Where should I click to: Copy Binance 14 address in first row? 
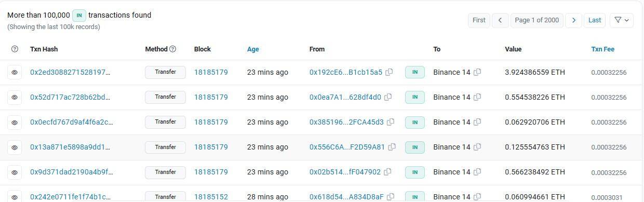click(x=477, y=72)
